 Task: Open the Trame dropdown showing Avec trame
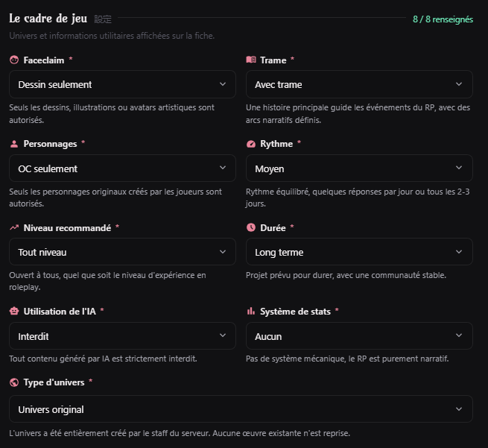tap(359, 84)
